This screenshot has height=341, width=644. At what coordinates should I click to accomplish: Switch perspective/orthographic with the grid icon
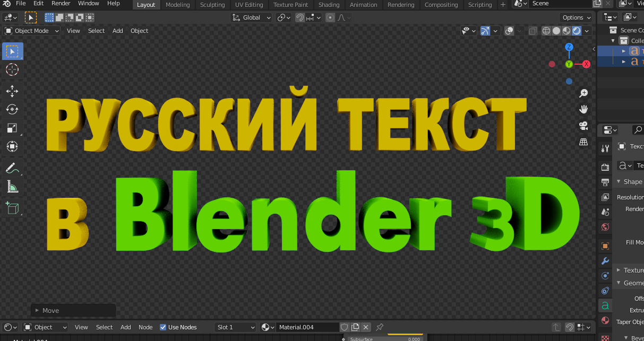click(x=583, y=142)
